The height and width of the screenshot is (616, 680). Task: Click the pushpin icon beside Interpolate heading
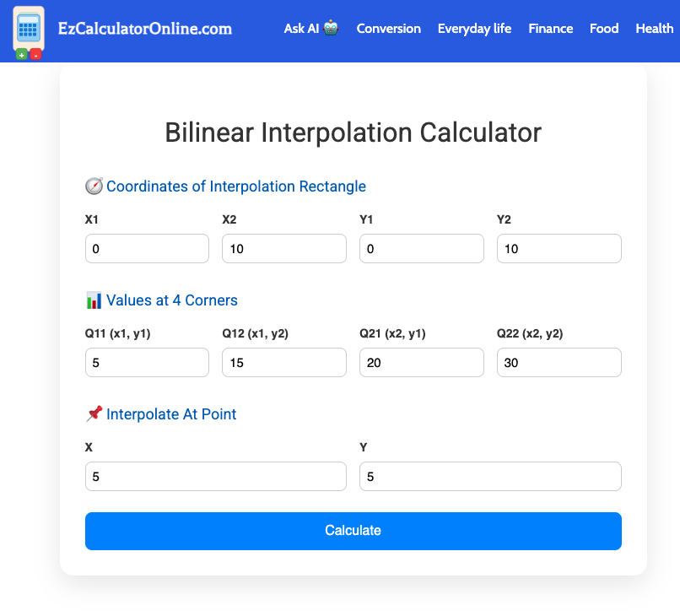pyautogui.click(x=93, y=413)
